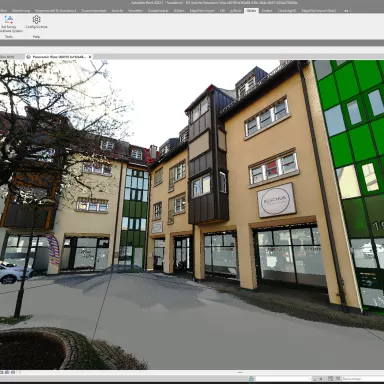Close the Panoramic View tab

(x=90, y=57)
